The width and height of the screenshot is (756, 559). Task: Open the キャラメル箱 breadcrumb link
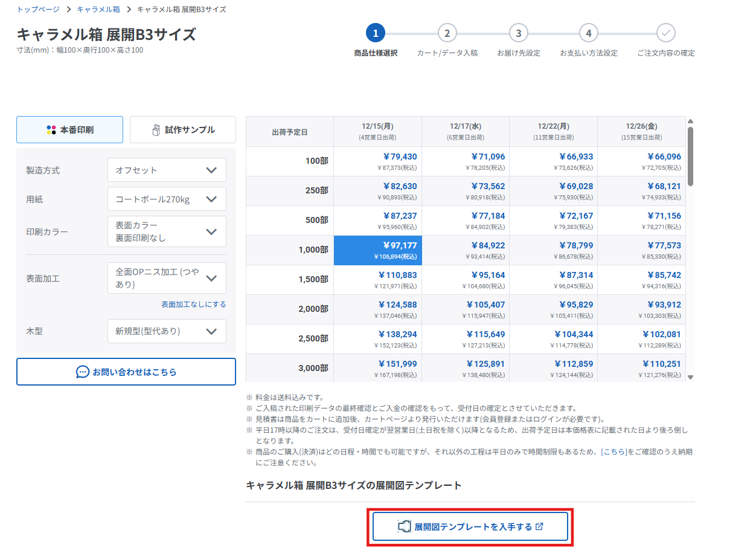pyautogui.click(x=98, y=9)
